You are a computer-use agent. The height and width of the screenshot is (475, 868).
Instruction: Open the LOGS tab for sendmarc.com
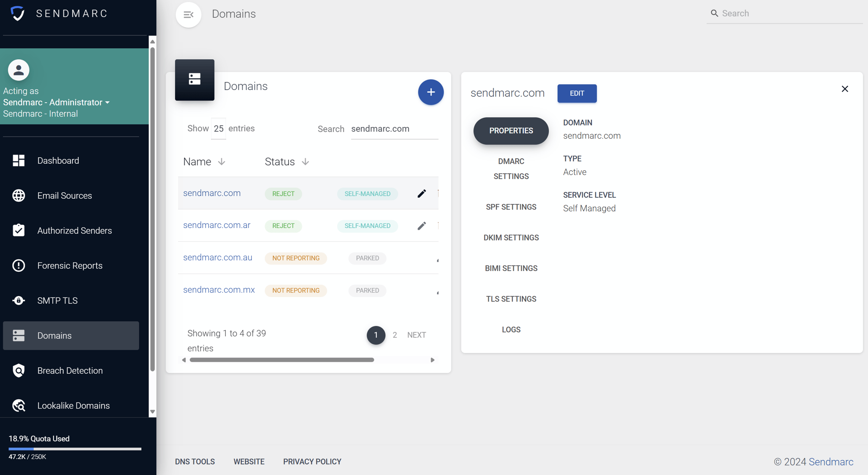pyautogui.click(x=511, y=329)
